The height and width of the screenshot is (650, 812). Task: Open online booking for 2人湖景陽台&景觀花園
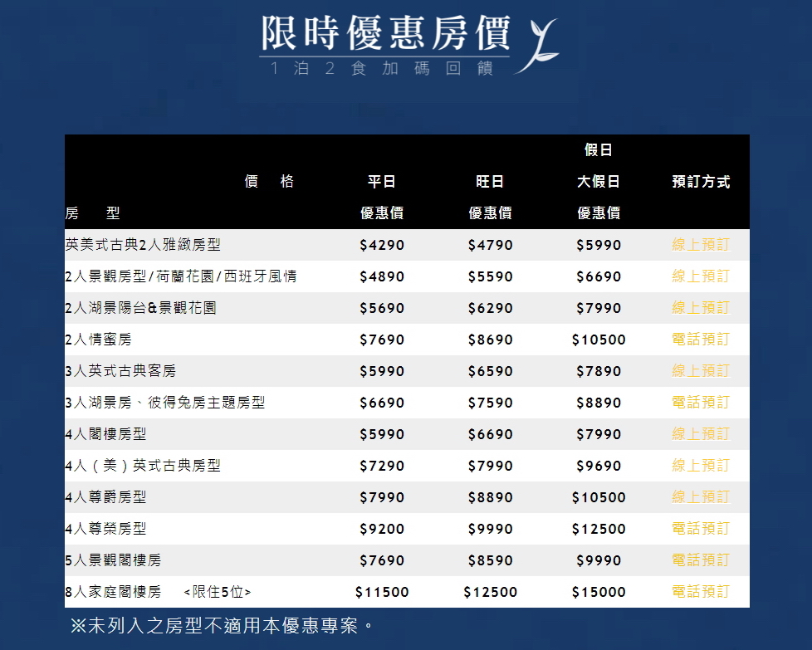(700, 307)
